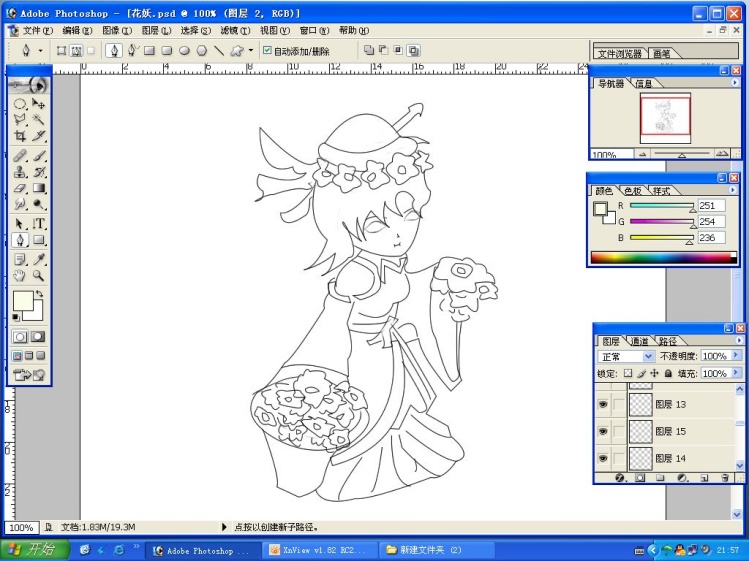
Task: Select Paths mode in options bar
Action: click(x=76, y=51)
